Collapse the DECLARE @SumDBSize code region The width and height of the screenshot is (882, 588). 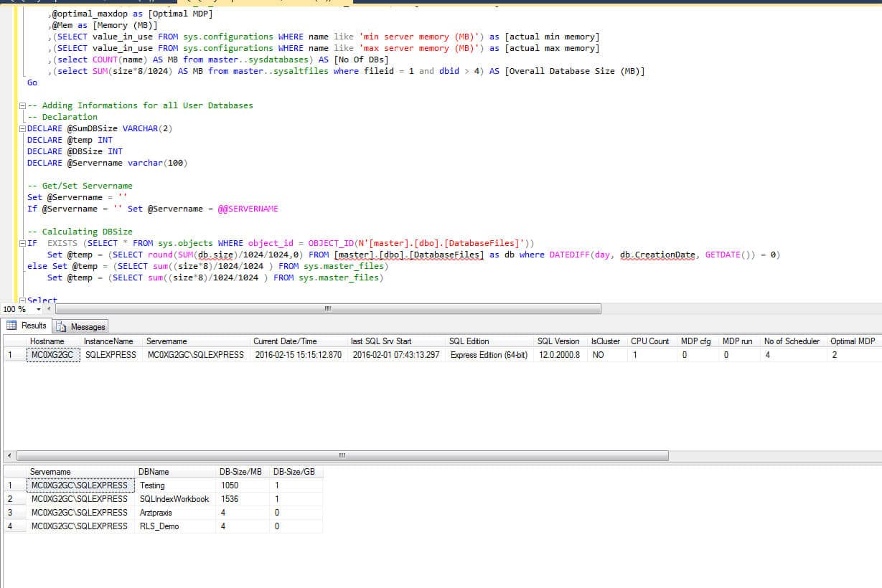coord(23,128)
